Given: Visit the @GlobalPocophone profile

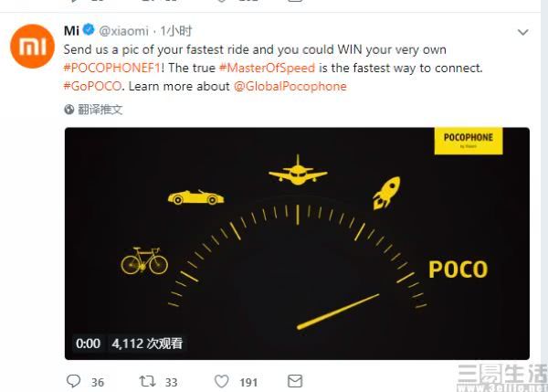Looking at the screenshot, I should click(x=290, y=86).
